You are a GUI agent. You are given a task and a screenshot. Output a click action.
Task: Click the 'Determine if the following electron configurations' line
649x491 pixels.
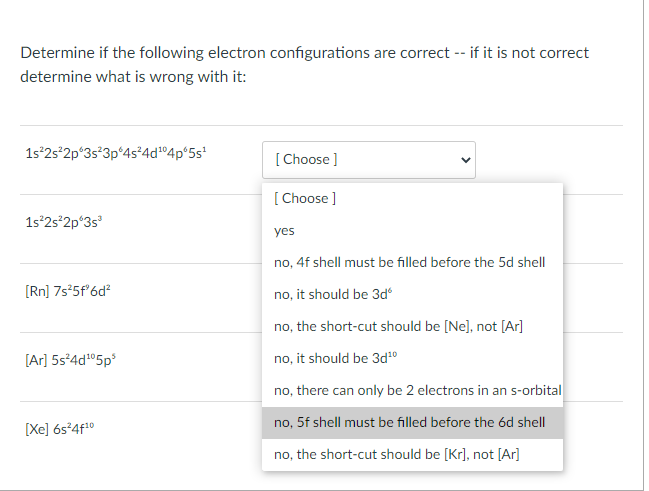coord(304,52)
